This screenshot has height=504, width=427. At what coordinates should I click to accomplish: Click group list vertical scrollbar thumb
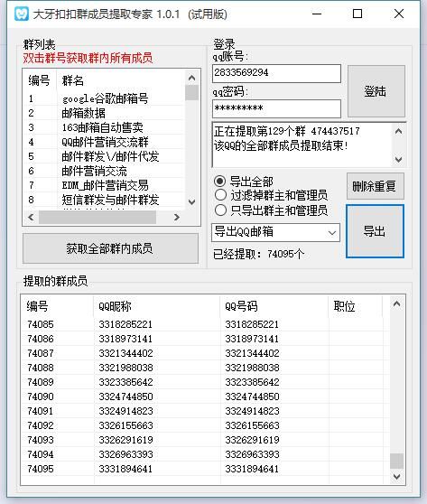[191, 92]
